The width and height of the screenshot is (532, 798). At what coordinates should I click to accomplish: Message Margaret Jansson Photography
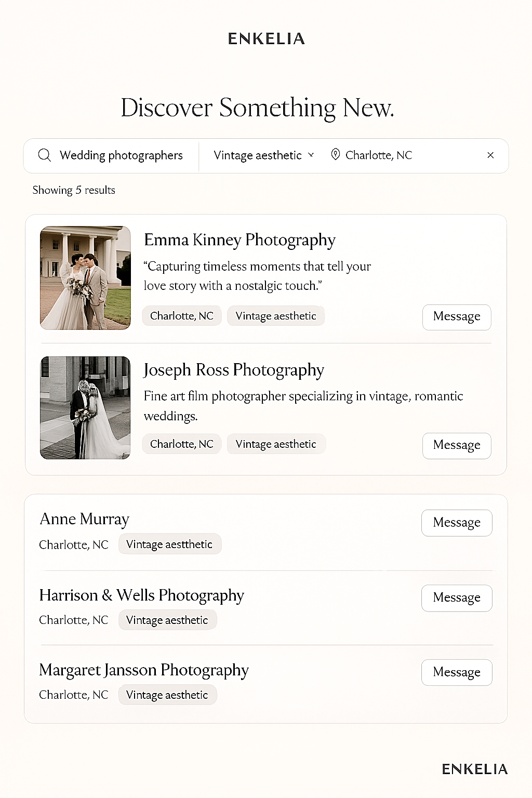coord(457,672)
